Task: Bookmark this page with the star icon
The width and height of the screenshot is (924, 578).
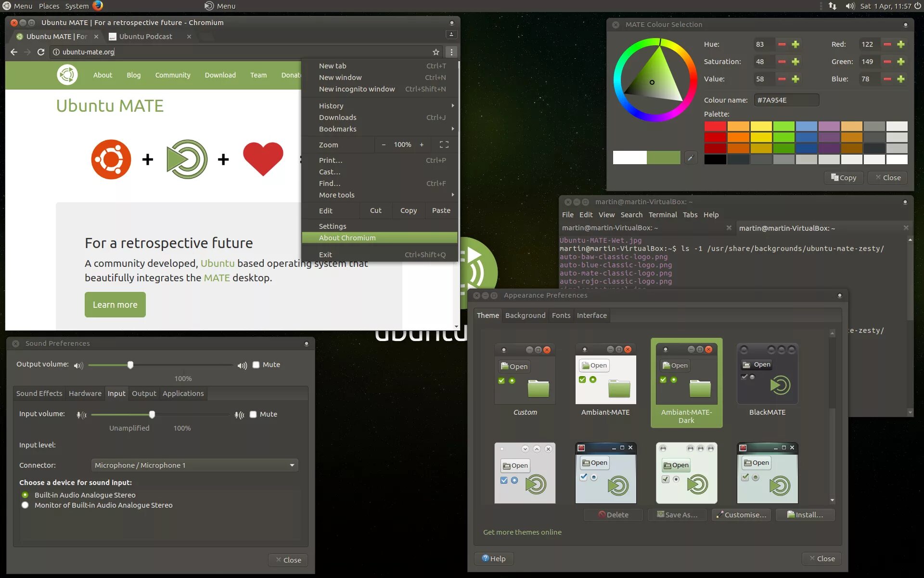Action: point(436,52)
